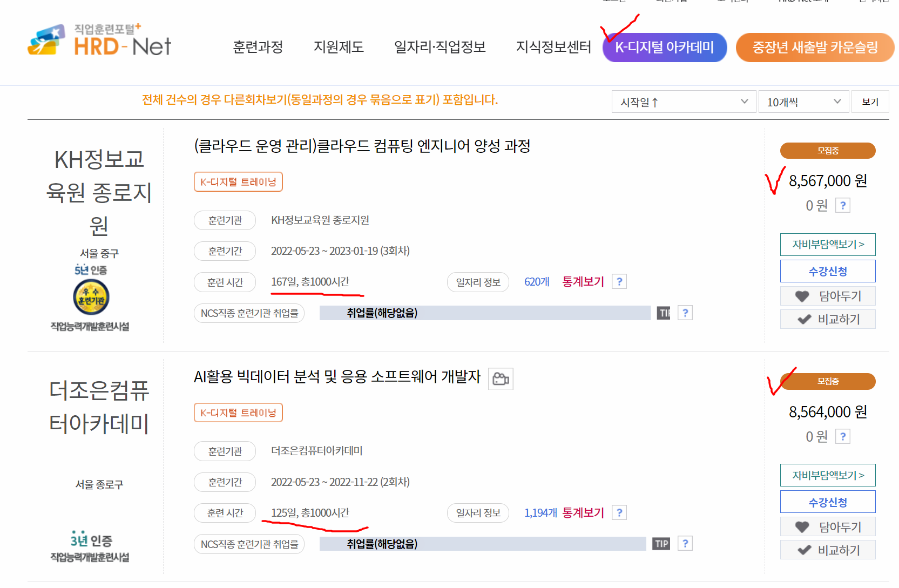Open the 620개 job listings link
The height and width of the screenshot is (588, 899).
tap(537, 282)
